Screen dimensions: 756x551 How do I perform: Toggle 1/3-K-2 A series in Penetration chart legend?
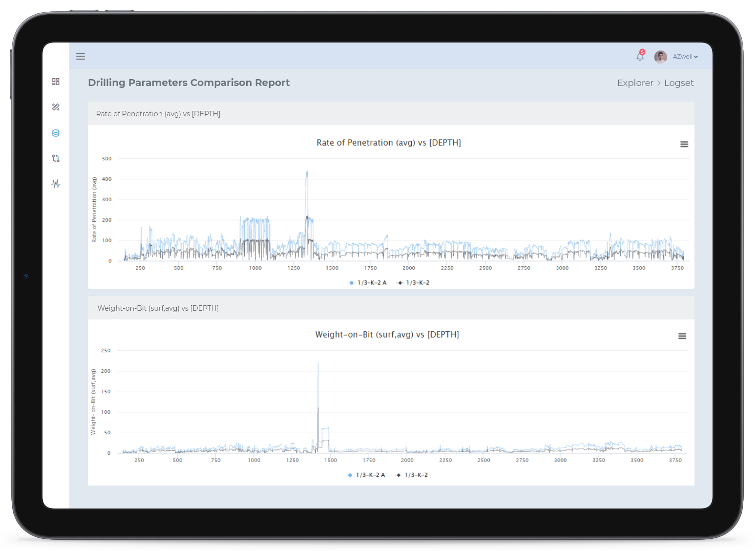pos(368,283)
